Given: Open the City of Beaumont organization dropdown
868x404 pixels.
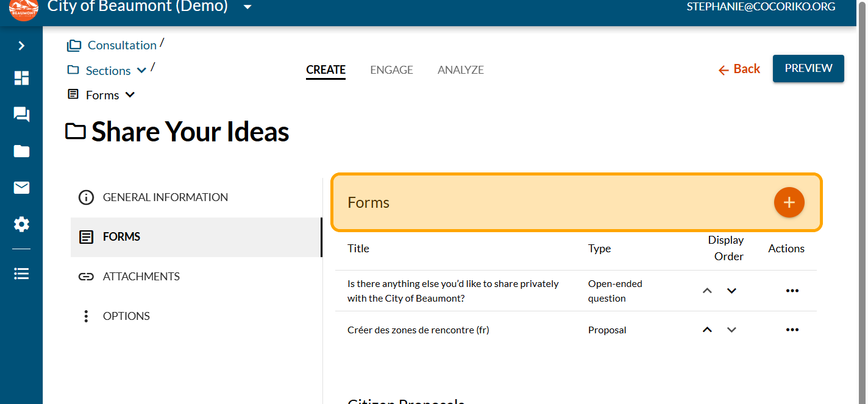Looking at the screenshot, I should pyautogui.click(x=247, y=7).
